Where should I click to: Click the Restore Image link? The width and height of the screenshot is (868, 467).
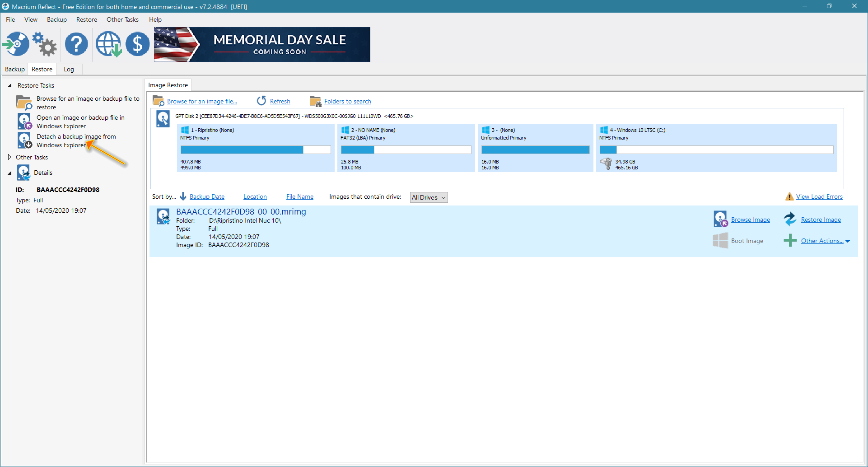(x=821, y=219)
